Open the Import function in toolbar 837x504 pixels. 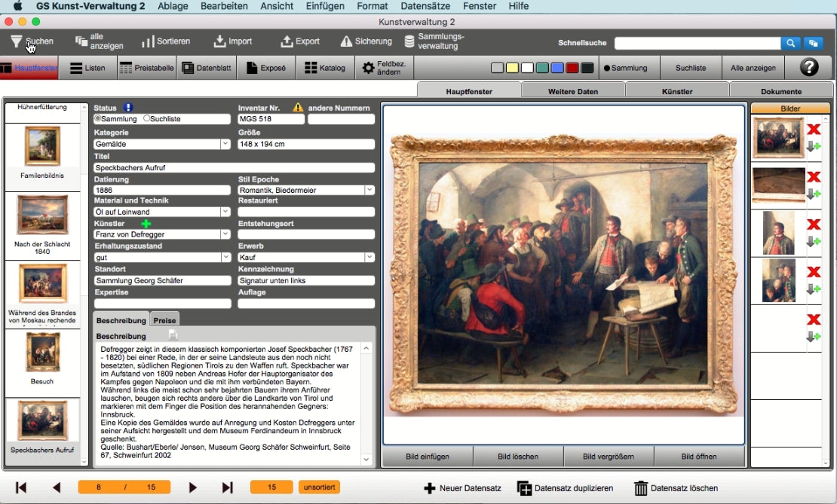point(219,41)
